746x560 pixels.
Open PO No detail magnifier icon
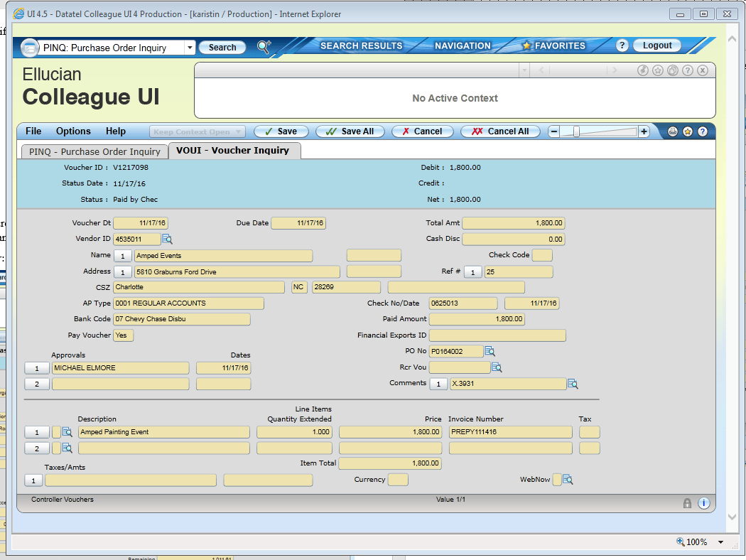(490, 351)
